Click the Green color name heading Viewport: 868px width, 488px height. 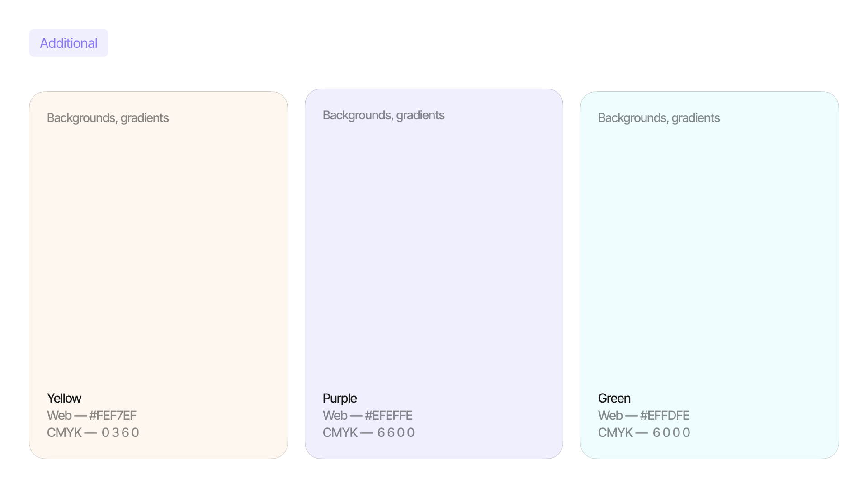point(614,399)
